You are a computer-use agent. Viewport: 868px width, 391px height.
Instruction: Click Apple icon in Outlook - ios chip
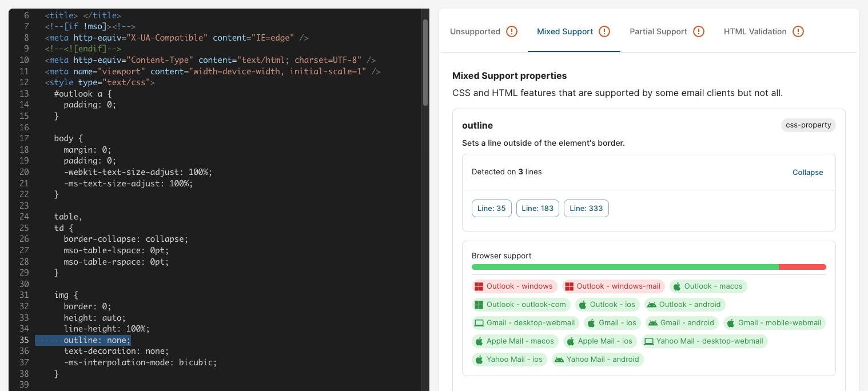[x=583, y=305]
